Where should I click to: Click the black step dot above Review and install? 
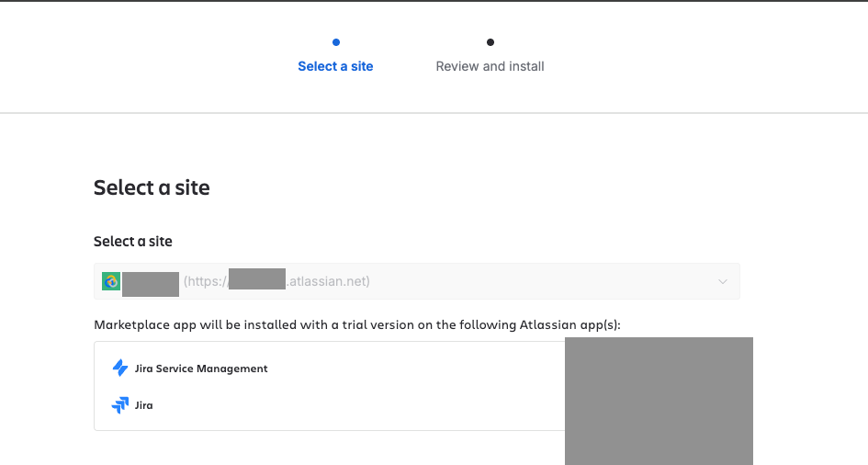(490, 42)
